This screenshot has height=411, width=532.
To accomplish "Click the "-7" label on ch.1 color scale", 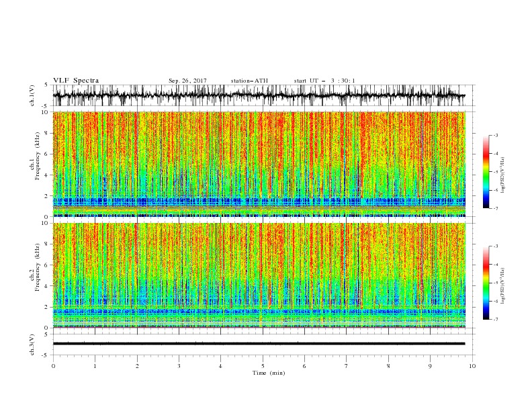I will click(496, 208).
